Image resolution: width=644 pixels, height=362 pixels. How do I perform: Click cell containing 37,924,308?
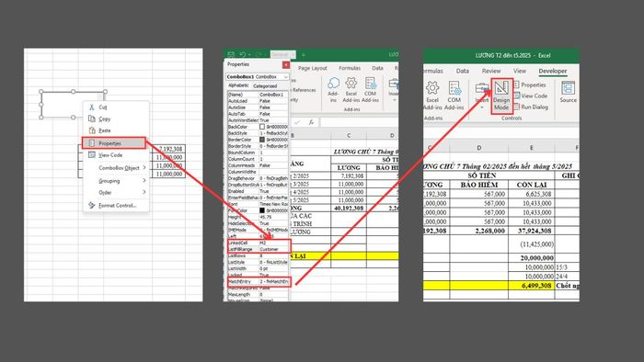(x=532, y=231)
